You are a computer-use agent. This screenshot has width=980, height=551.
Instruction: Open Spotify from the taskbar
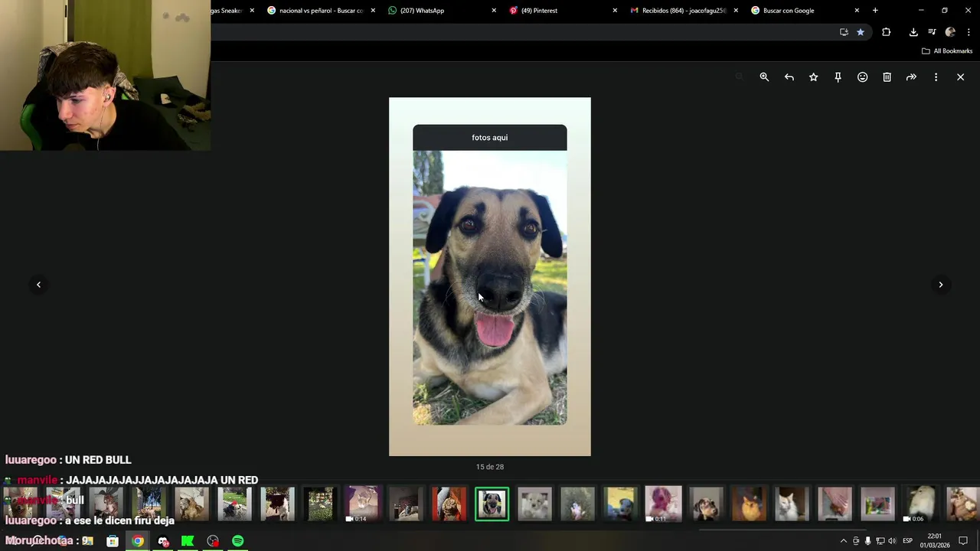click(238, 541)
